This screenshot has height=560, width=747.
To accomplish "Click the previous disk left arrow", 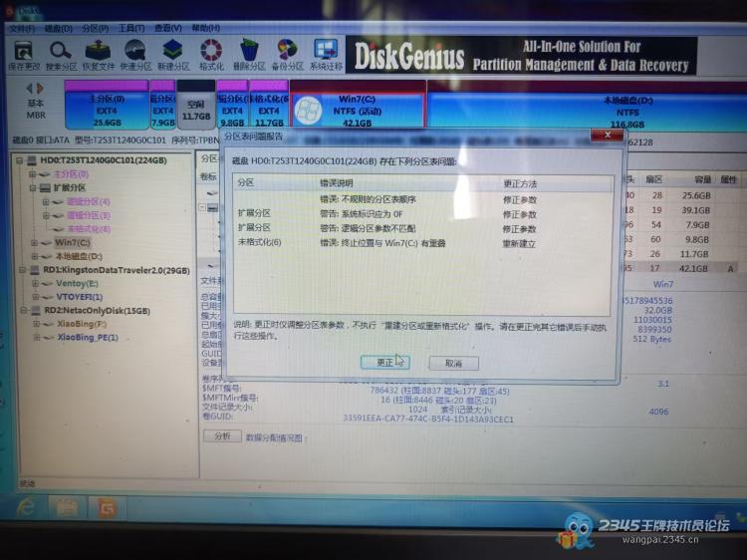I will (30, 88).
